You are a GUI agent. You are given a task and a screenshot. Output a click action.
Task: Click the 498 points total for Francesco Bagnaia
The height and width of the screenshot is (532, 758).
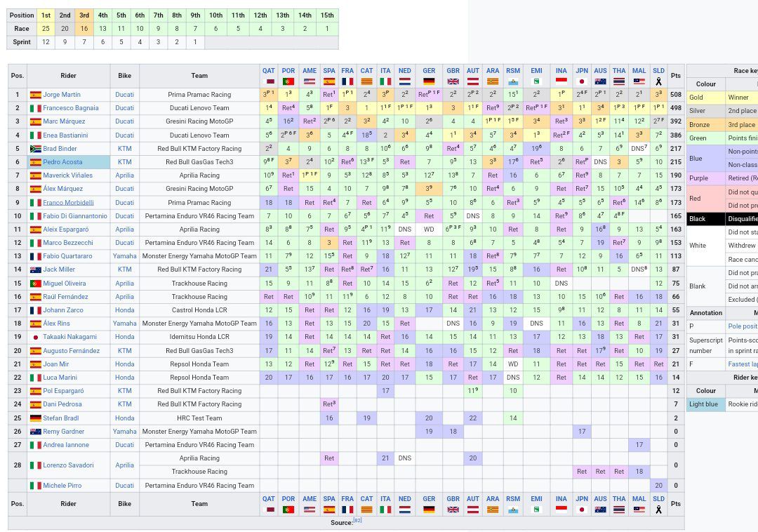coord(676,108)
